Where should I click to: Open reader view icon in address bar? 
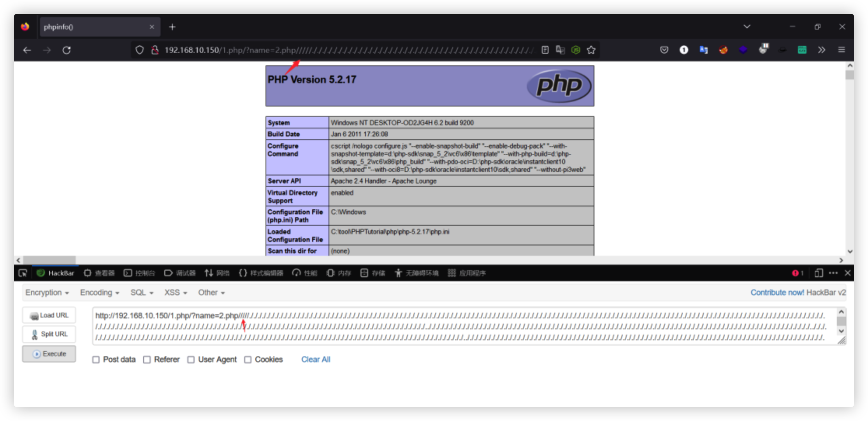(x=545, y=50)
